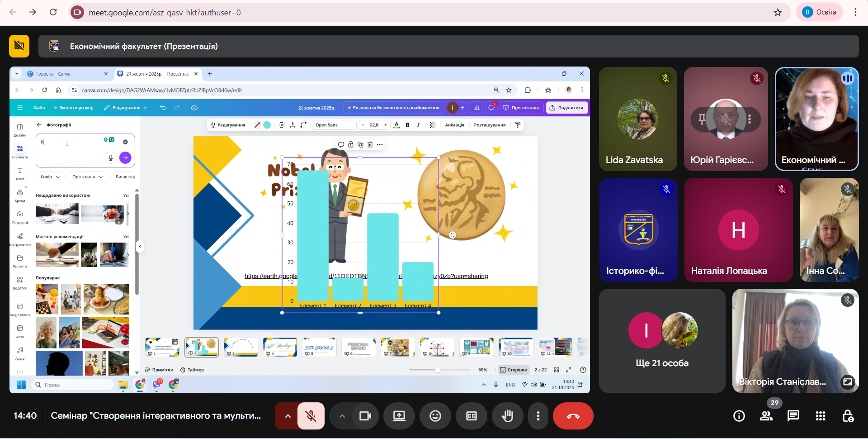Open the three-dot more options menu
The width and height of the screenshot is (868, 439).
click(x=538, y=416)
